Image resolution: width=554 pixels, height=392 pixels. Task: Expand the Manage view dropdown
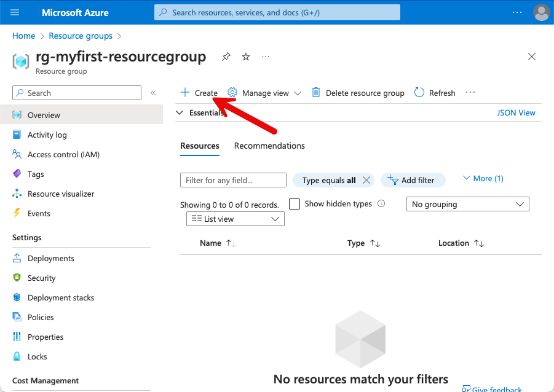point(265,93)
